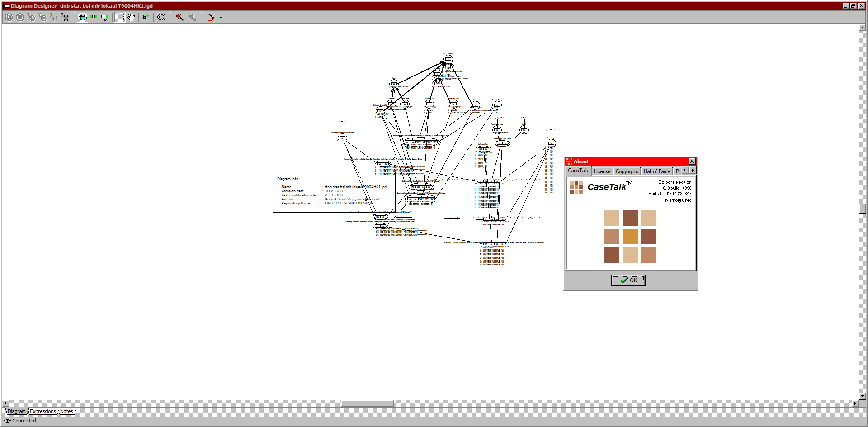Click the fact type box icon with arrow
The width and height of the screenshot is (868, 427).
pos(105,17)
